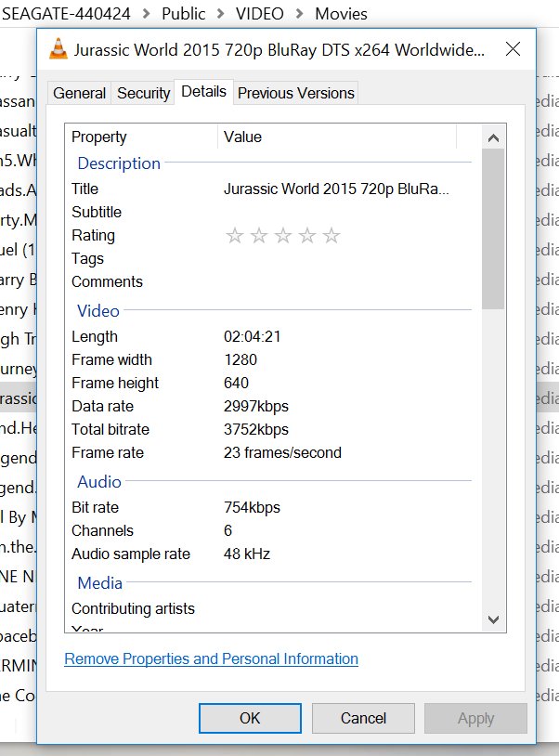The height and width of the screenshot is (756, 559).
Task: Select the Data rate value 2997kbps
Action: pos(256,407)
